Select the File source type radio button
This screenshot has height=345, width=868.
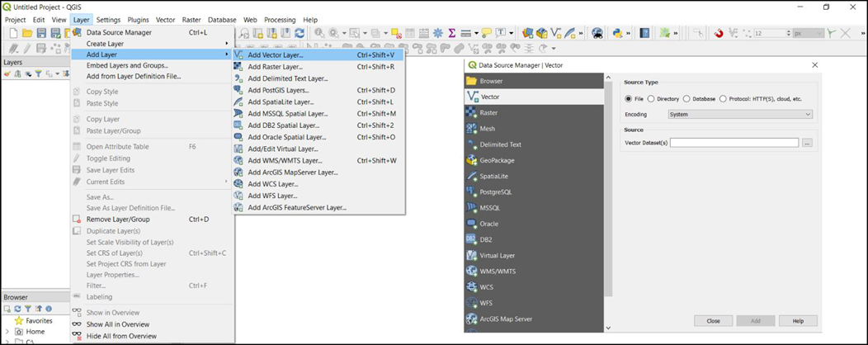628,98
